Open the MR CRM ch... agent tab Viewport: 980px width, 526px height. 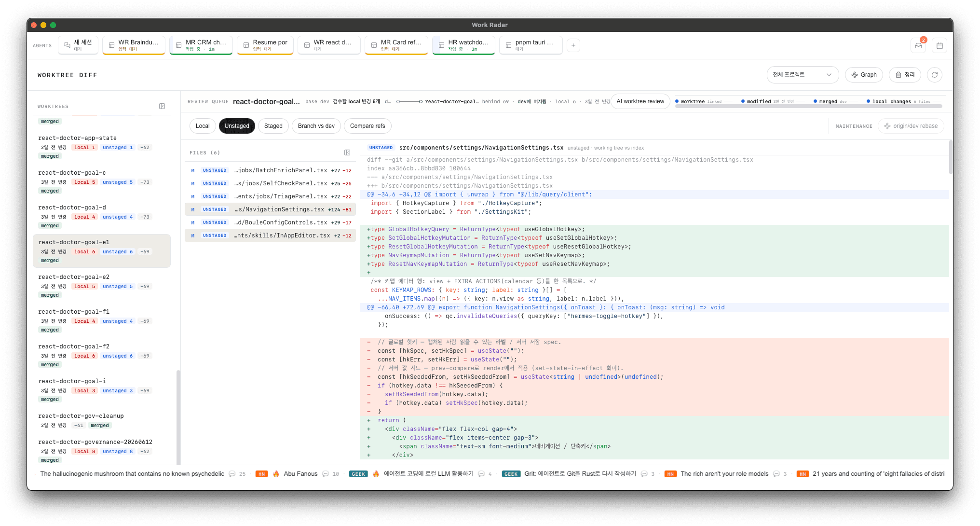(x=201, y=45)
